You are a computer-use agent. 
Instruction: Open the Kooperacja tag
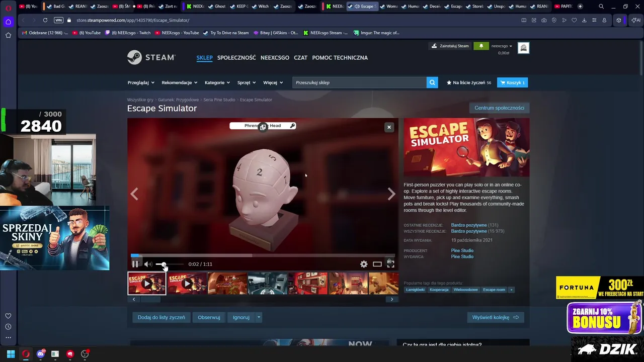pos(439,290)
